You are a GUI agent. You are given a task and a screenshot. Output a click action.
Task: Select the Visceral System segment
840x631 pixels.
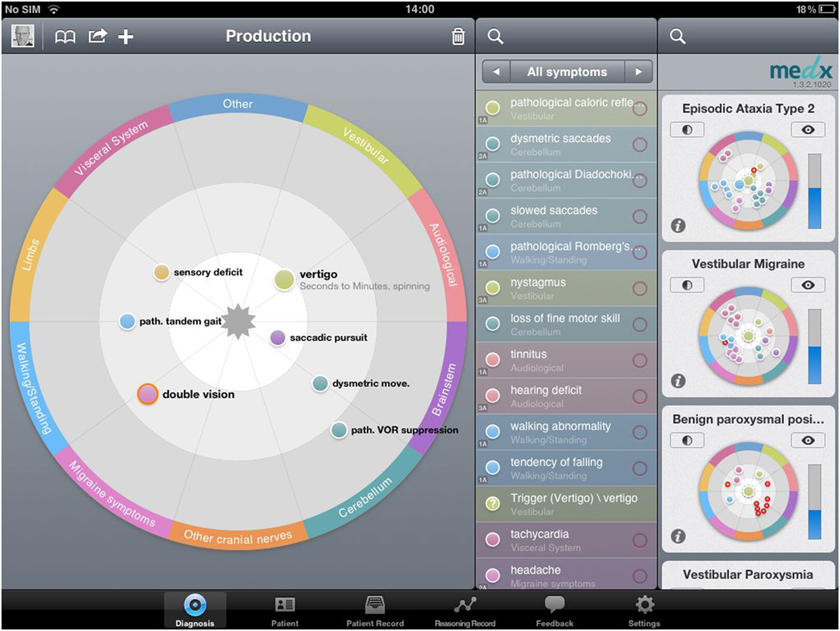coord(111,148)
